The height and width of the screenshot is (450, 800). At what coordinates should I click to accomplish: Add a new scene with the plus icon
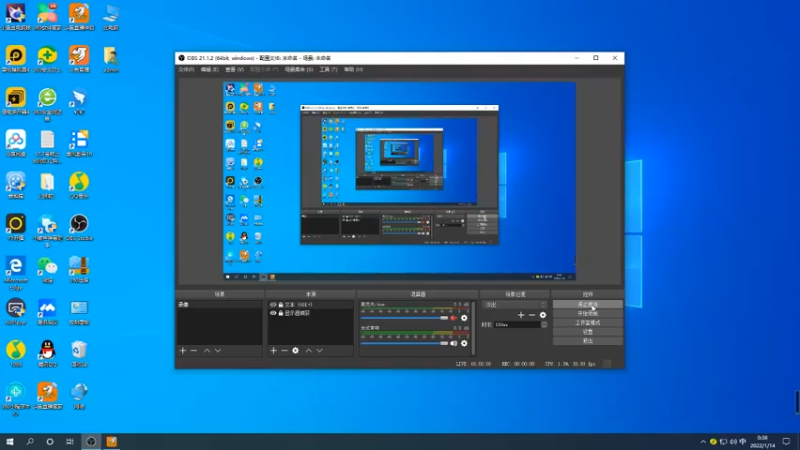[x=183, y=351]
